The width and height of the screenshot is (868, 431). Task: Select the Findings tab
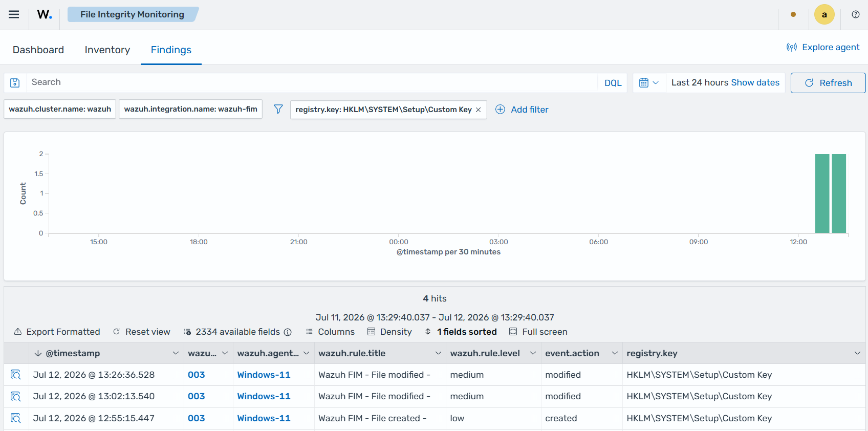point(171,50)
